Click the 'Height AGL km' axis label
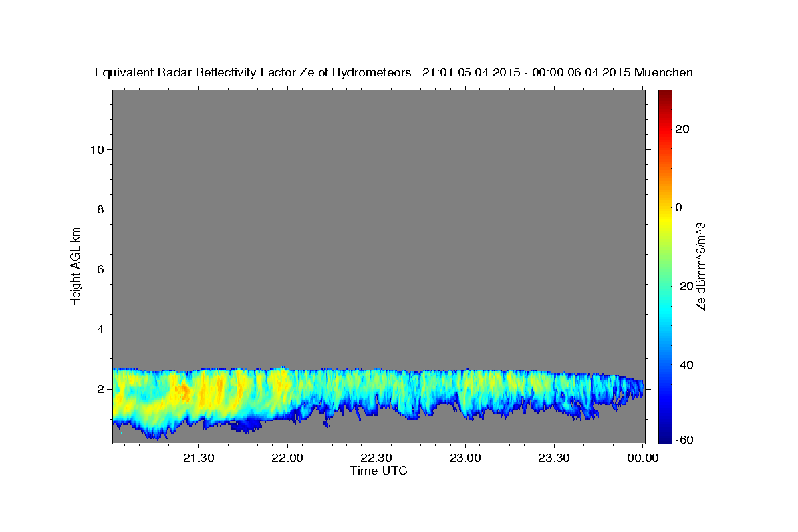The image size is (798, 532). click(x=76, y=265)
